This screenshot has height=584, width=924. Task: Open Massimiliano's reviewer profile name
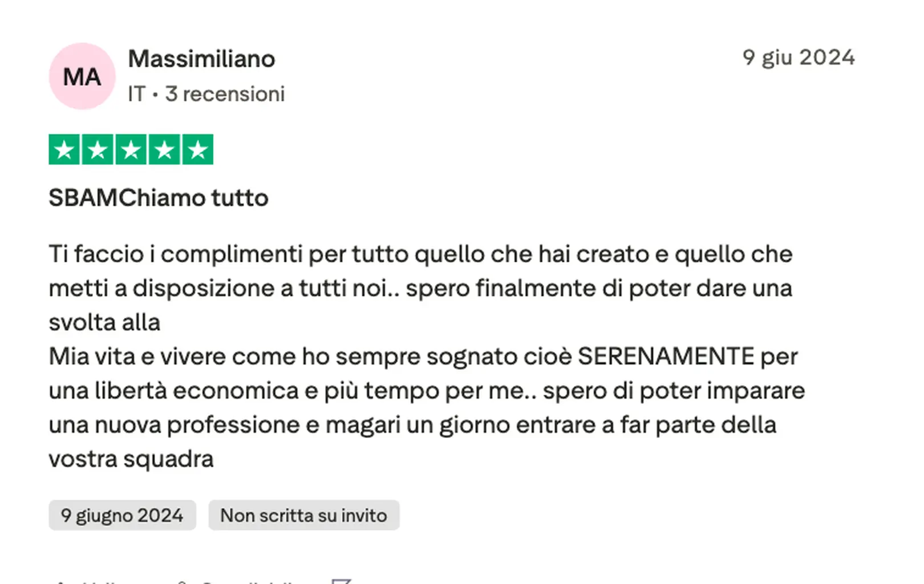coord(201,59)
